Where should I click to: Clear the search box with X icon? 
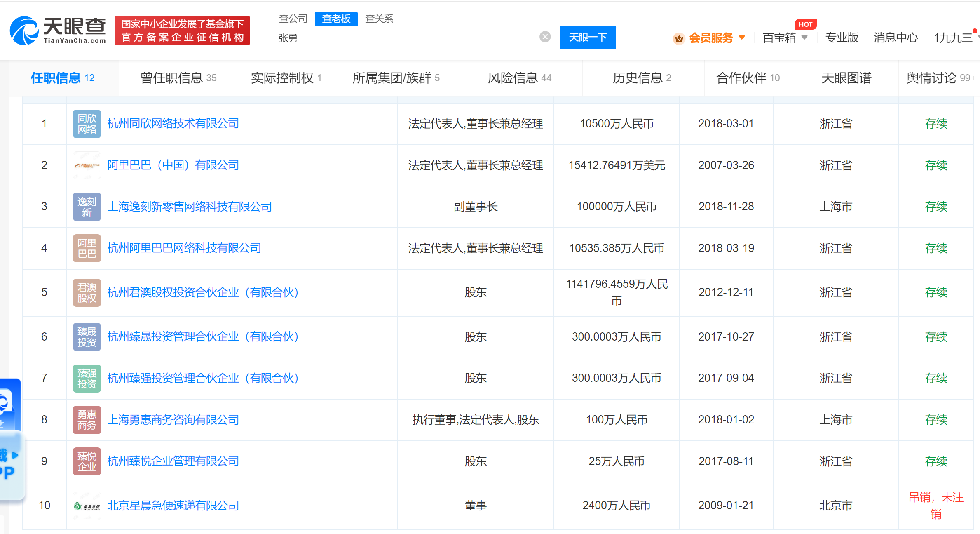point(545,37)
